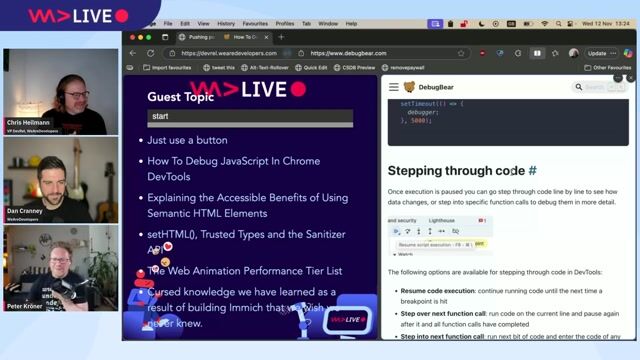The image size is (640, 360).
Task: Click the macOS Spotlight search icon
Action: point(558,24)
